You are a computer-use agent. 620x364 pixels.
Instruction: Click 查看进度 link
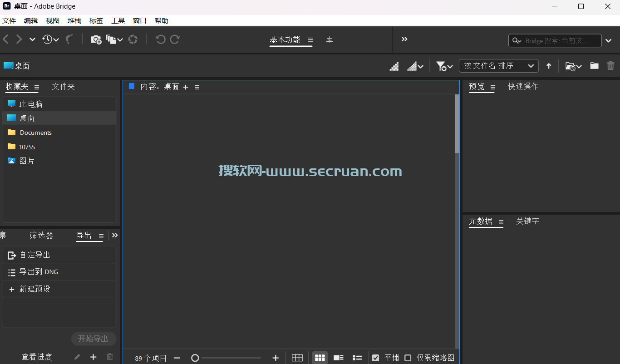coord(37,357)
